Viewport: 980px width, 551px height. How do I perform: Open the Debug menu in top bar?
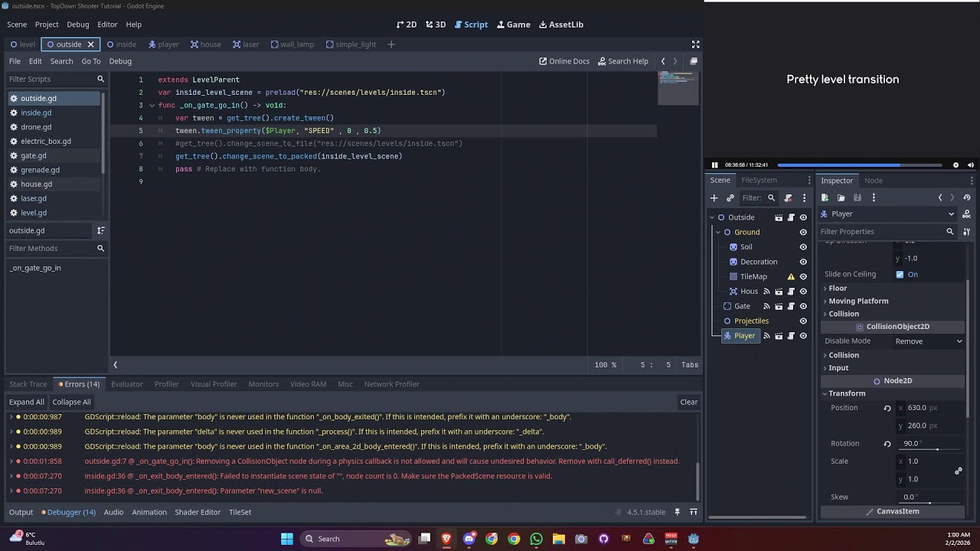click(x=77, y=24)
